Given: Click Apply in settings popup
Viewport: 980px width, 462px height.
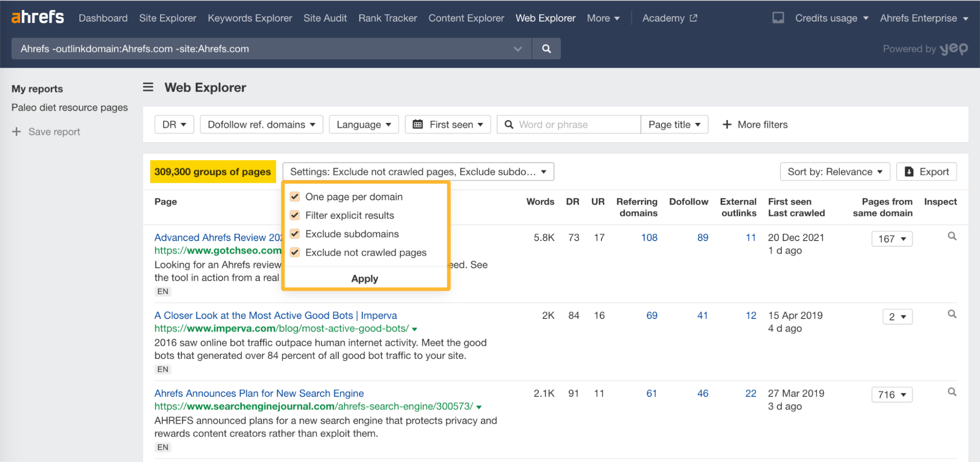Looking at the screenshot, I should click(x=365, y=278).
